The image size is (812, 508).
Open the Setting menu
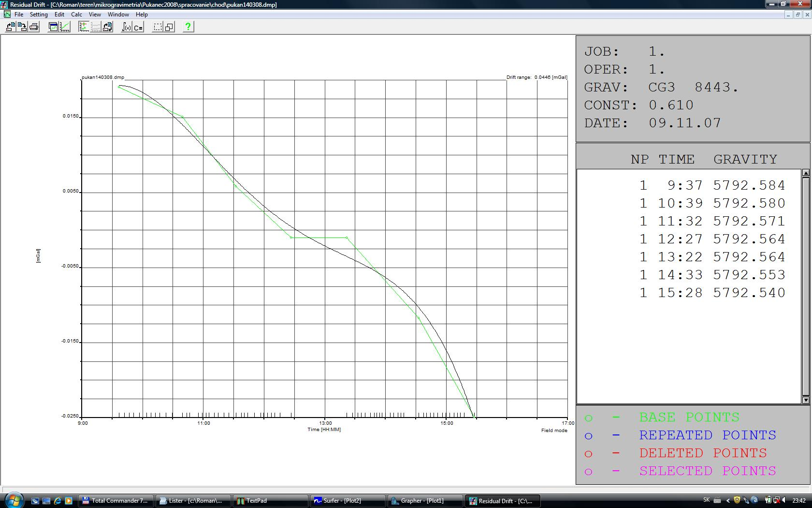click(39, 15)
